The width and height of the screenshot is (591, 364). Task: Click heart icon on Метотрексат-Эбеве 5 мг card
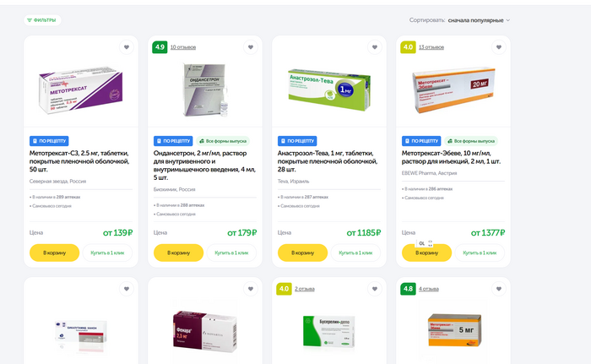(x=499, y=289)
